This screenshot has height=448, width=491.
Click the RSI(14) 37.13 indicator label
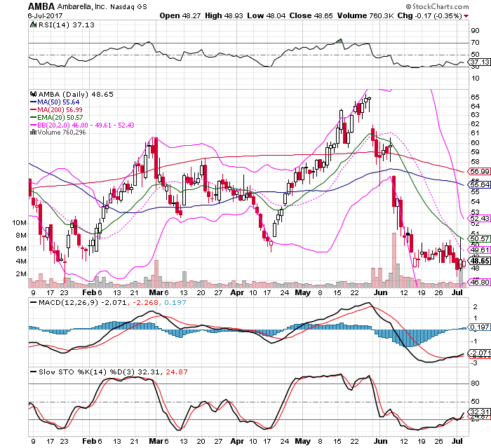(x=66, y=25)
